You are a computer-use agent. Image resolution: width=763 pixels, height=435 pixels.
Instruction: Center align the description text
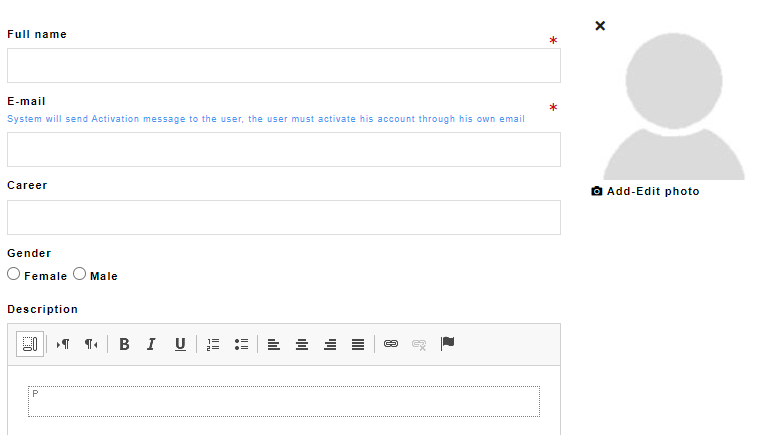click(x=302, y=344)
